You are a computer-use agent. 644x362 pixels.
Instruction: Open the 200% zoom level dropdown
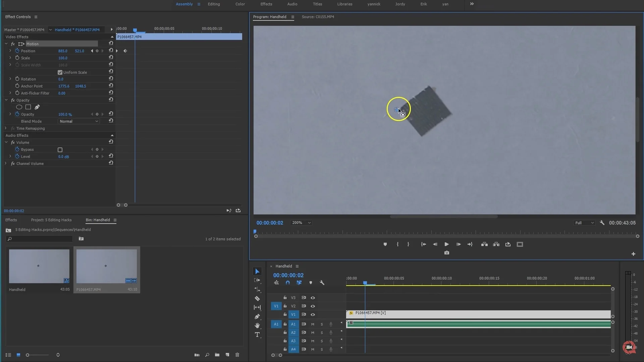pos(301,223)
